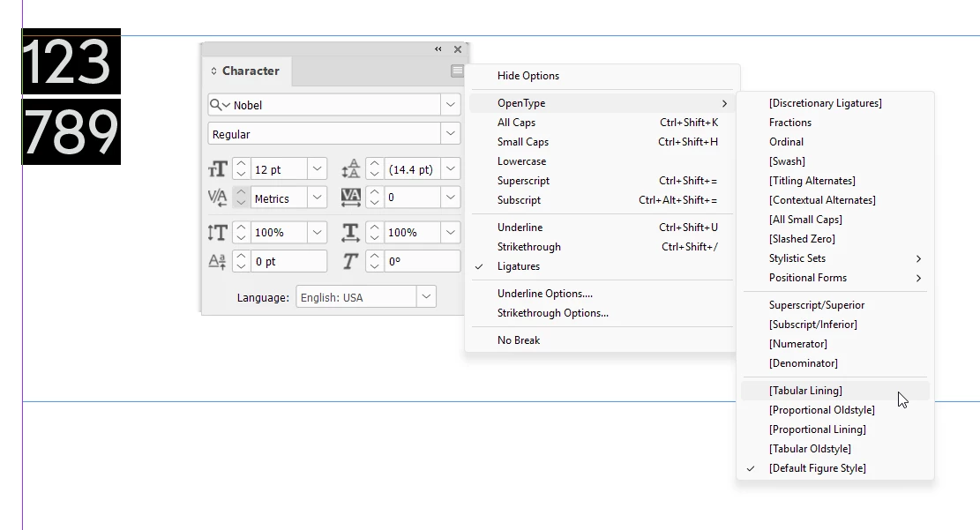Open the vertical scale 100% dropdown
This screenshot has width=980, height=530.
point(317,233)
